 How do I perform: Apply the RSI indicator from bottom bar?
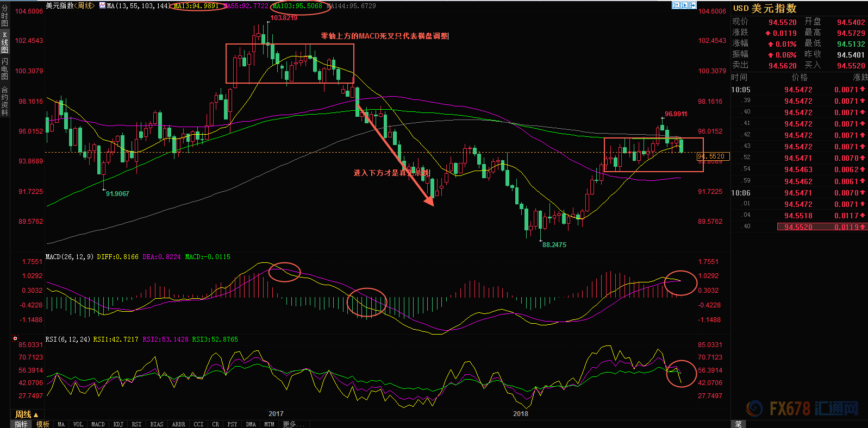pyautogui.click(x=136, y=424)
